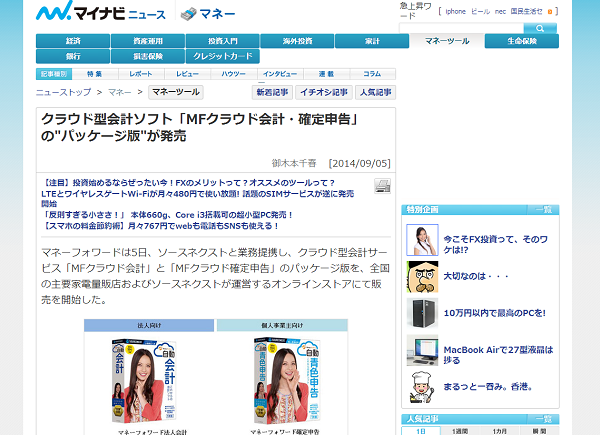Click trending word 国民生活セ
600x435 pixels.
[x=527, y=11]
